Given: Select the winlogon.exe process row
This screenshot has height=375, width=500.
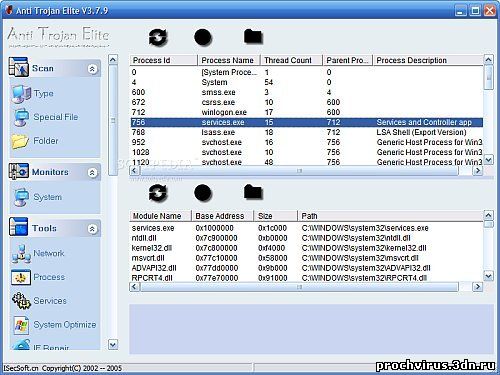Looking at the screenshot, I should 306,112.
